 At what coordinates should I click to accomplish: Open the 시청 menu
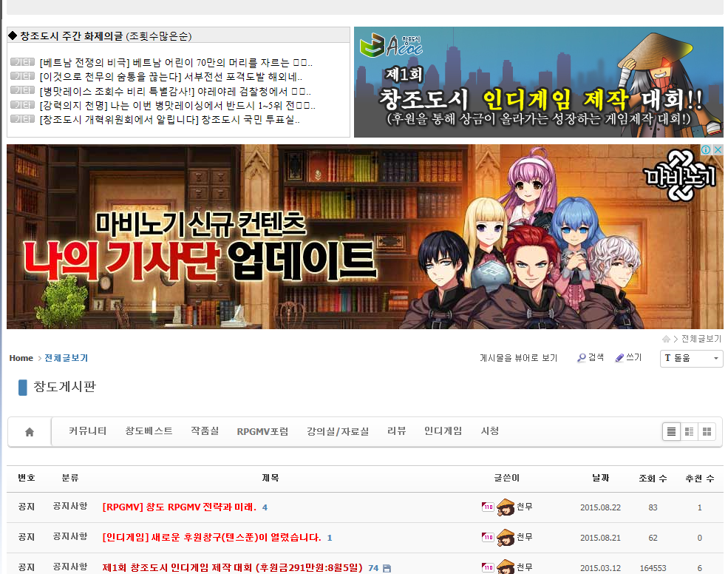coord(490,431)
